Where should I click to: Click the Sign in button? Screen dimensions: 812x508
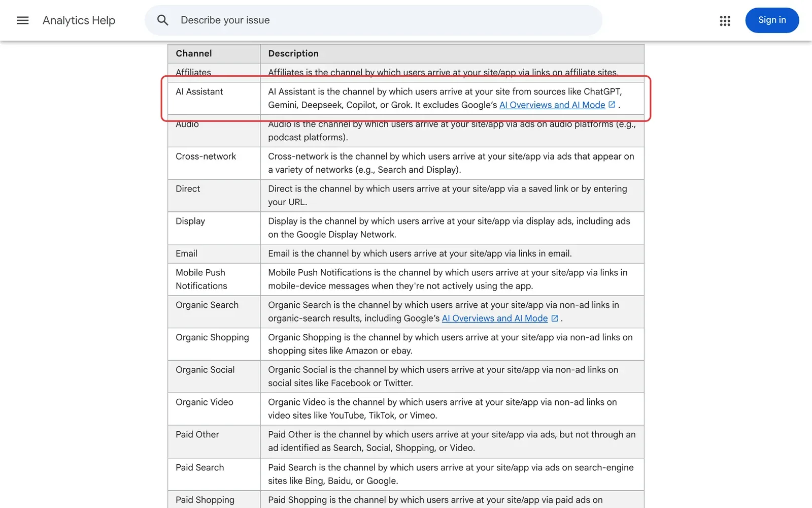tap(772, 20)
